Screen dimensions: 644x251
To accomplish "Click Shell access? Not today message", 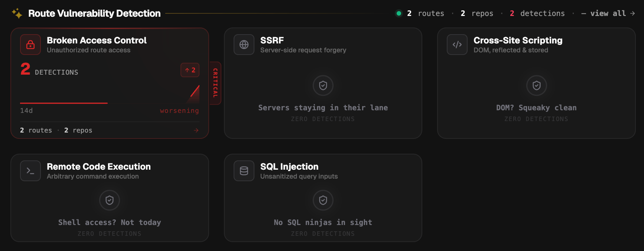I will 110,222.
